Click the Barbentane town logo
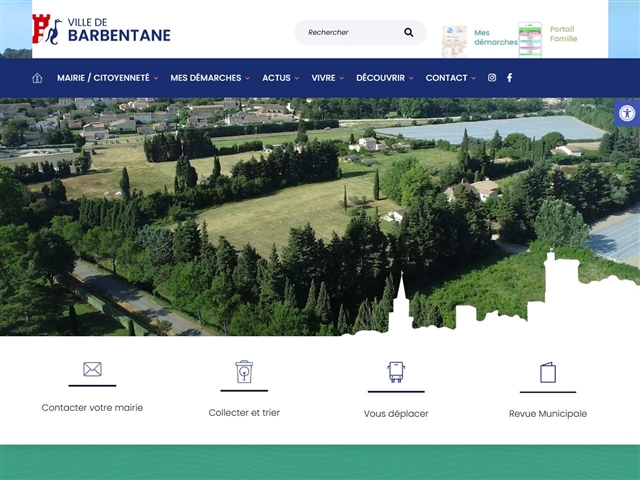This screenshot has height=480, width=640. click(x=101, y=30)
